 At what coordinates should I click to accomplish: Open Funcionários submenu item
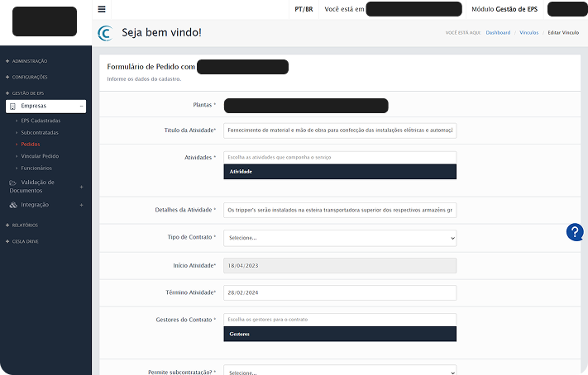click(x=36, y=169)
